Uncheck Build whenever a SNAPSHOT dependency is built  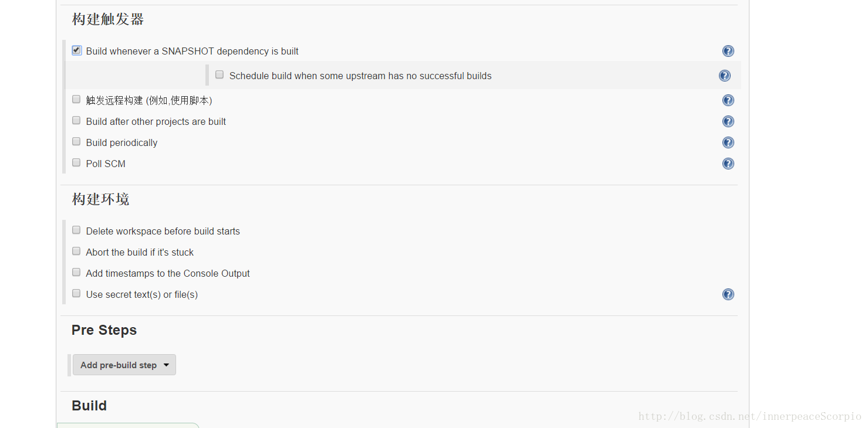[x=76, y=50]
